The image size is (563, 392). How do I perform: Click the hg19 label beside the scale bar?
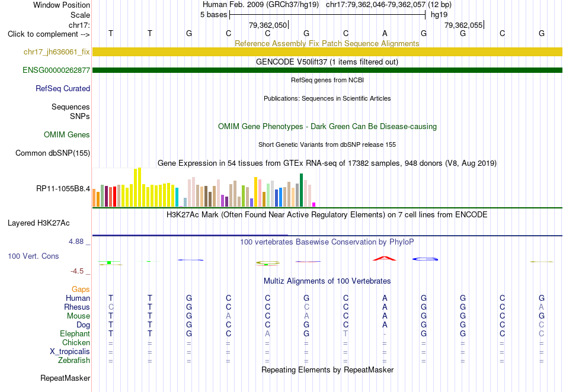pyautogui.click(x=439, y=15)
